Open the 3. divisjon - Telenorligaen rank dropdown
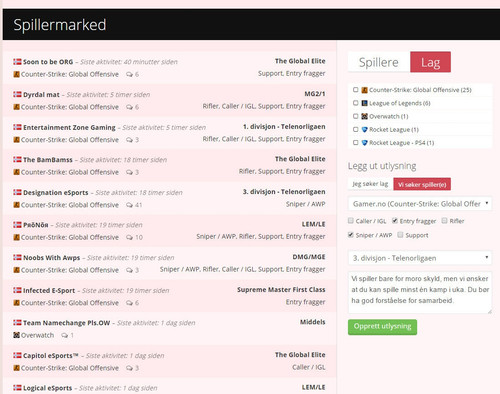The height and width of the screenshot is (394, 500). 420,258
